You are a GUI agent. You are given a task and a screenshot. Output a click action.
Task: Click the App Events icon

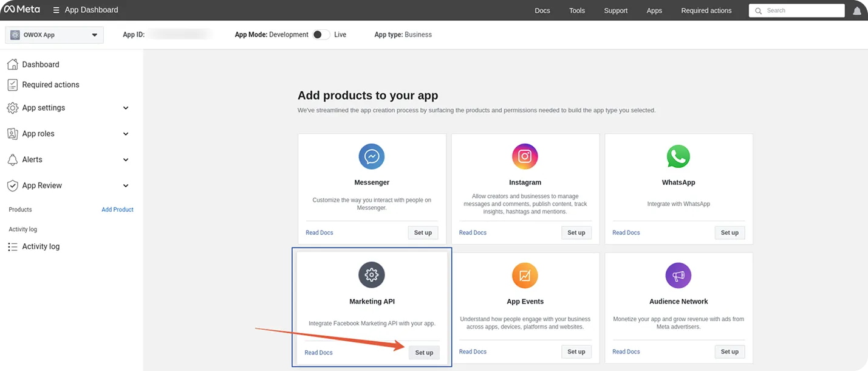coord(524,275)
